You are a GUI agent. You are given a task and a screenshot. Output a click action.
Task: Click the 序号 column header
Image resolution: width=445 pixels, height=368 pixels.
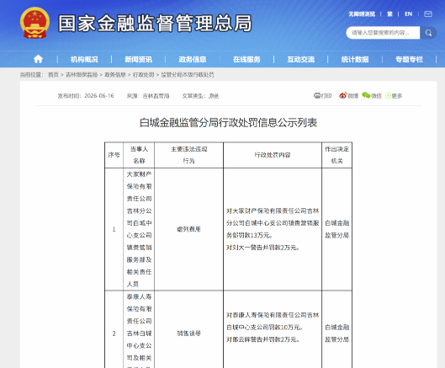pyautogui.click(x=114, y=155)
